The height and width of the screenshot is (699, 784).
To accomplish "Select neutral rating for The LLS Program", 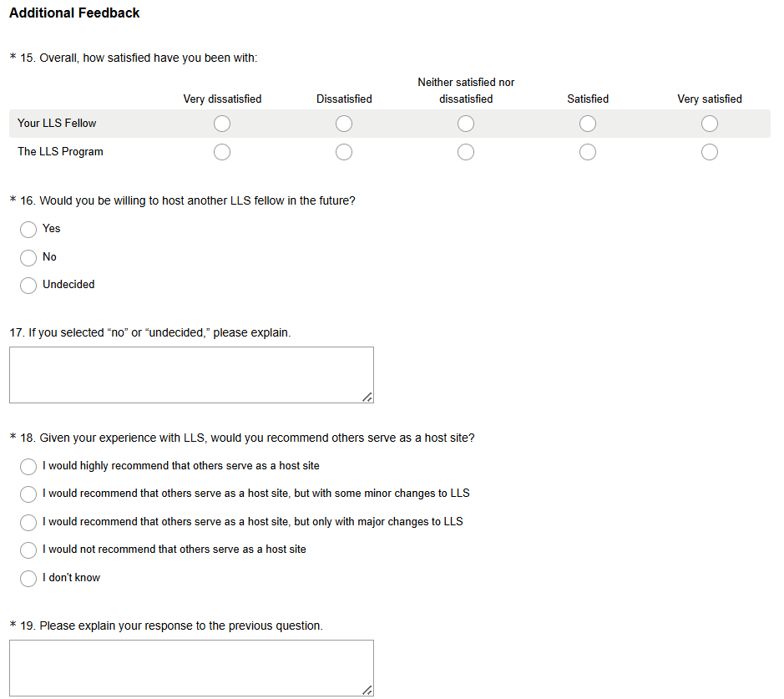I will [x=466, y=152].
